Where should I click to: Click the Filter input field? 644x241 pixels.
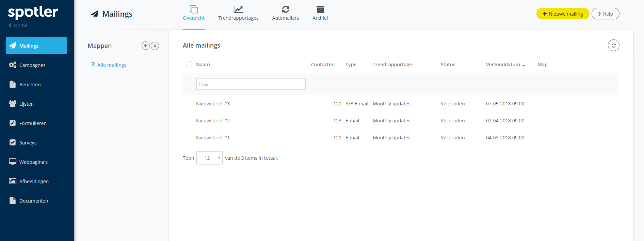251,84
